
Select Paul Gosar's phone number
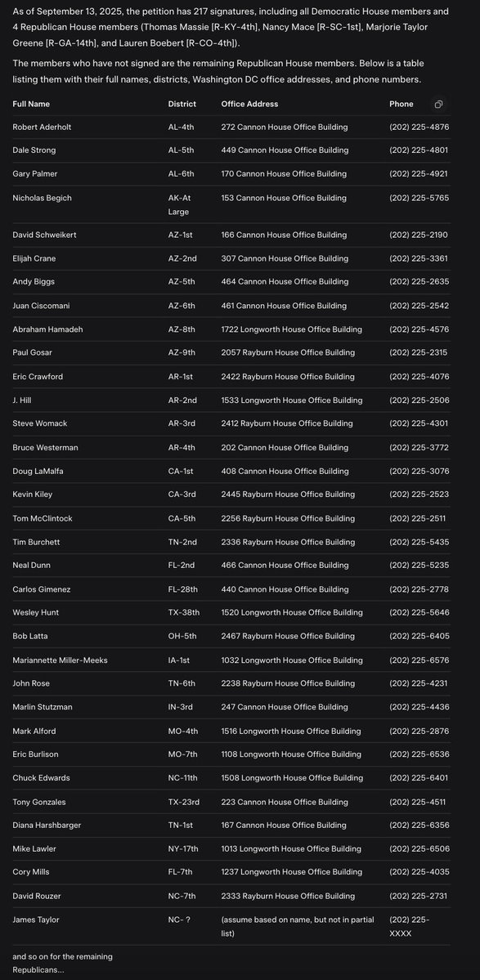point(418,352)
